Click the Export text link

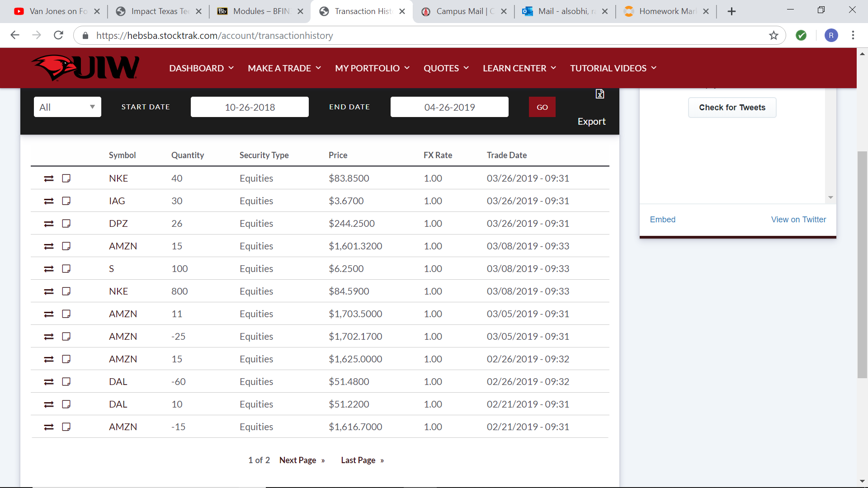click(x=591, y=122)
